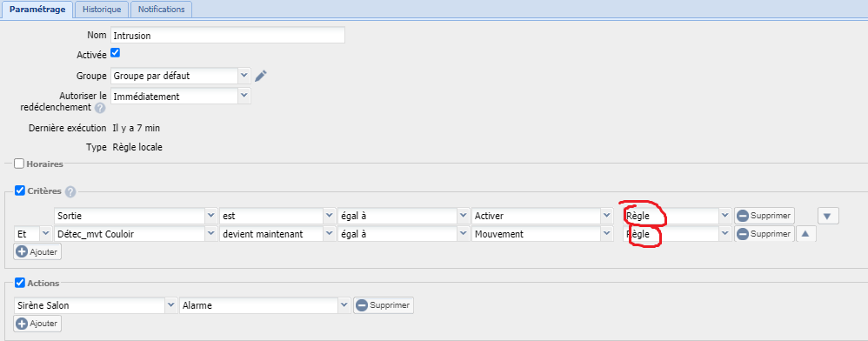Add a new criterion with Ajouter
The image size is (868, 341).
click(x=37, y=252)
